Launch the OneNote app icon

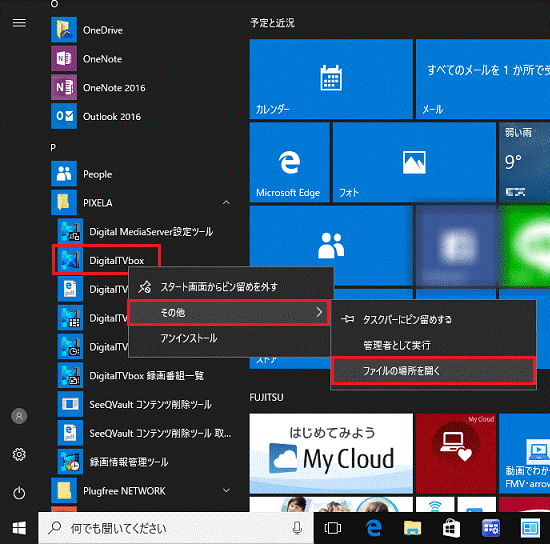(x=64, y=59)
